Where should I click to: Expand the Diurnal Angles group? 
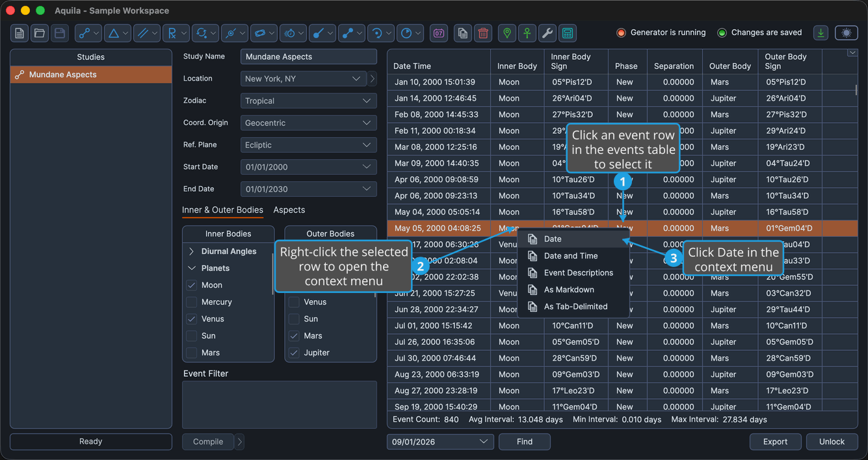click(191, 251)
